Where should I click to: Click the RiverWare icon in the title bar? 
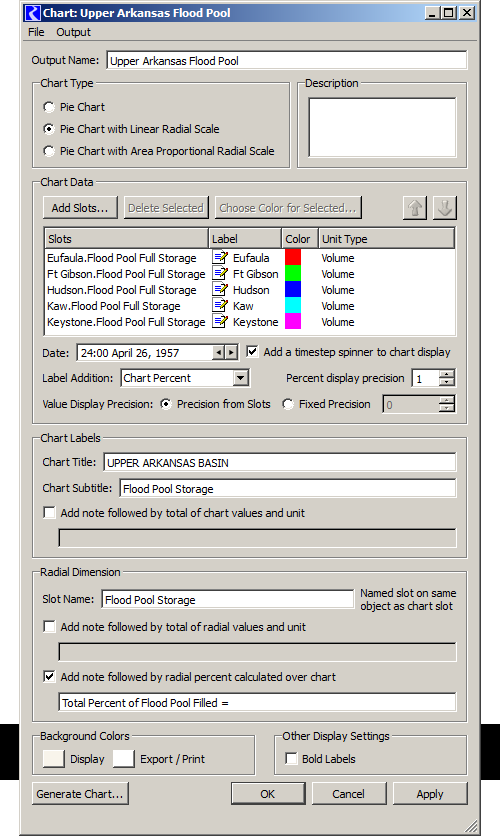33,13
